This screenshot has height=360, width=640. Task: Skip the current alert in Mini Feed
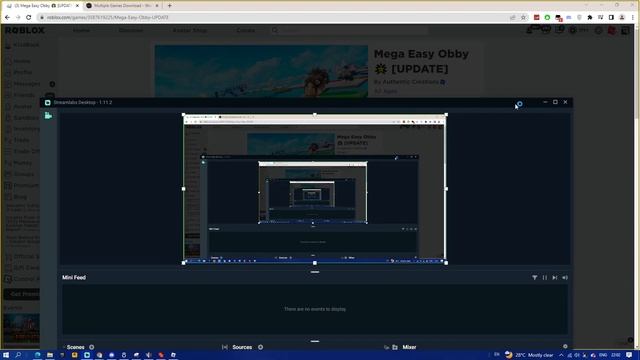(555, 278)
